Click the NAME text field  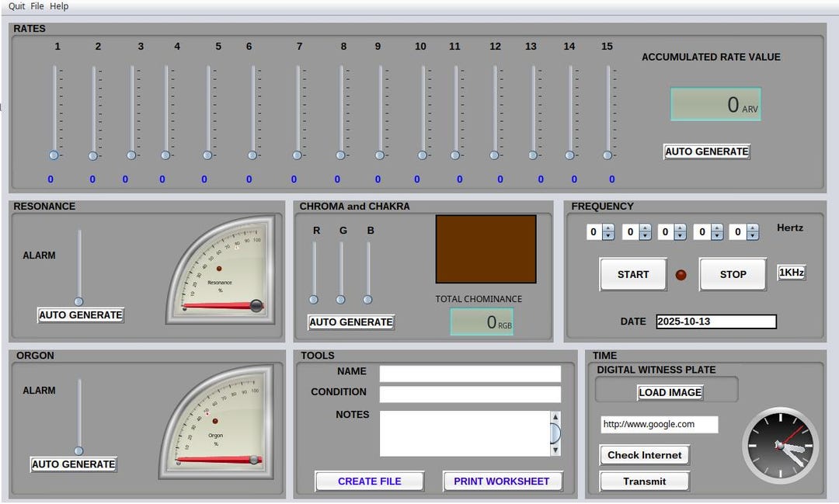[x=470, y=374]
